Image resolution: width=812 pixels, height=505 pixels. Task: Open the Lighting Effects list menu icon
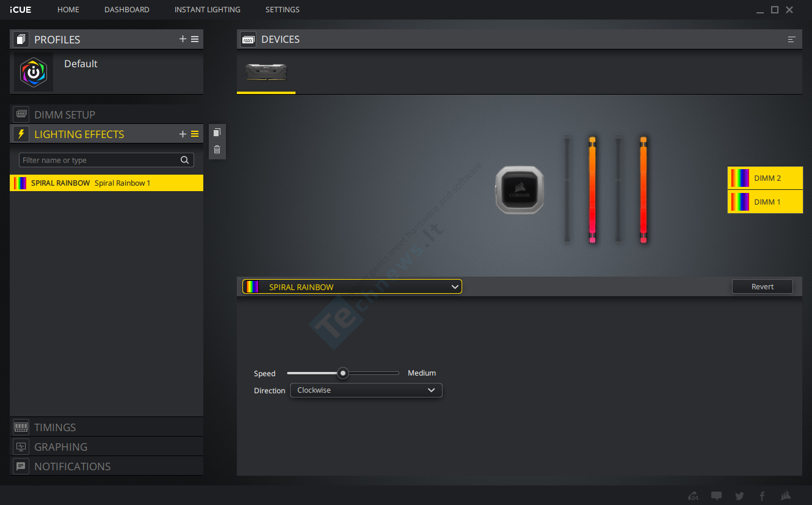click(x=195, y=134)
